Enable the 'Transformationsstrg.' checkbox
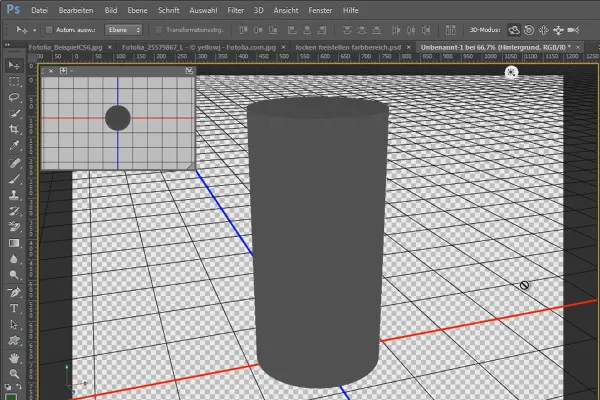Viewport: 600px width, 400px height. (159, 30)
